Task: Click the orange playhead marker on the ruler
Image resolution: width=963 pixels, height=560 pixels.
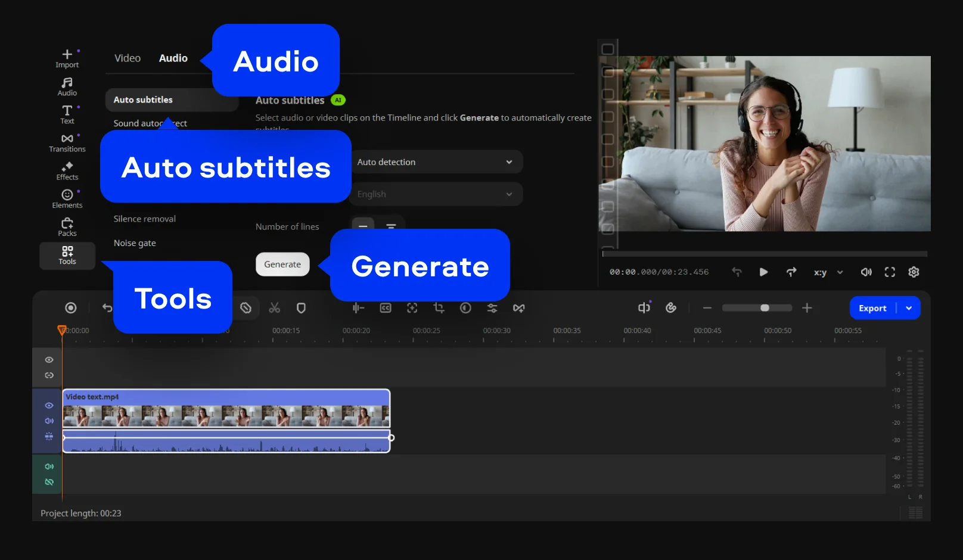Action: click(x=61, y=330)
